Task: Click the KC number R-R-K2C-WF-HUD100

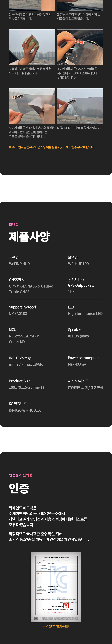Action: coord(25,410)
